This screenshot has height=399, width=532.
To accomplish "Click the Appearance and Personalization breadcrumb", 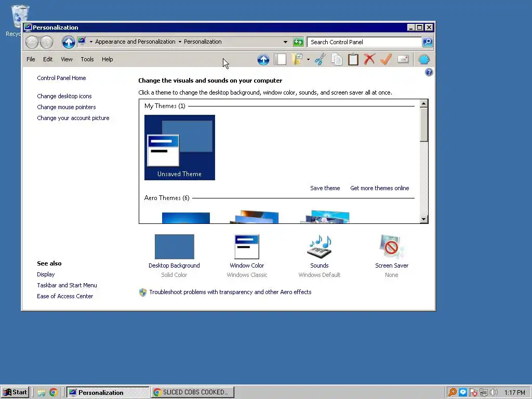I will coord(135,42).
